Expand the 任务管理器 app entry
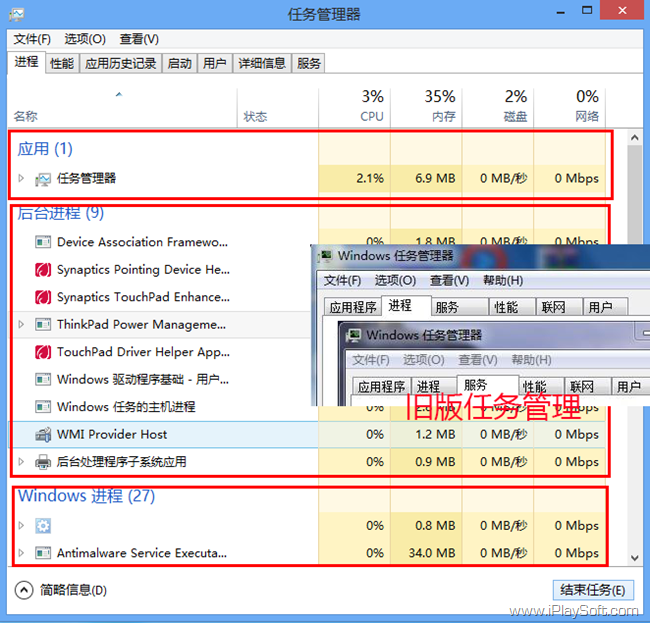The height and width of the screenshot is (623, 650). [21, 179]
